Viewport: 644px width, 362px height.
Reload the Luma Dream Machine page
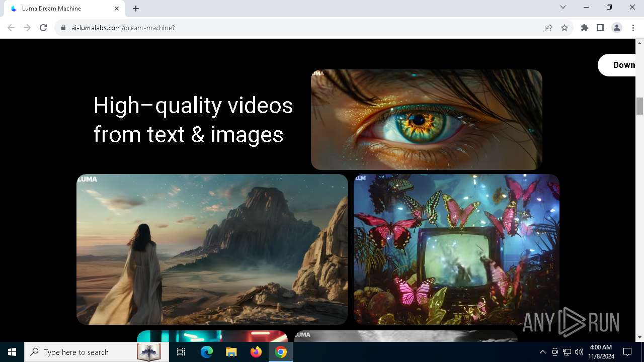coord(43,28)
